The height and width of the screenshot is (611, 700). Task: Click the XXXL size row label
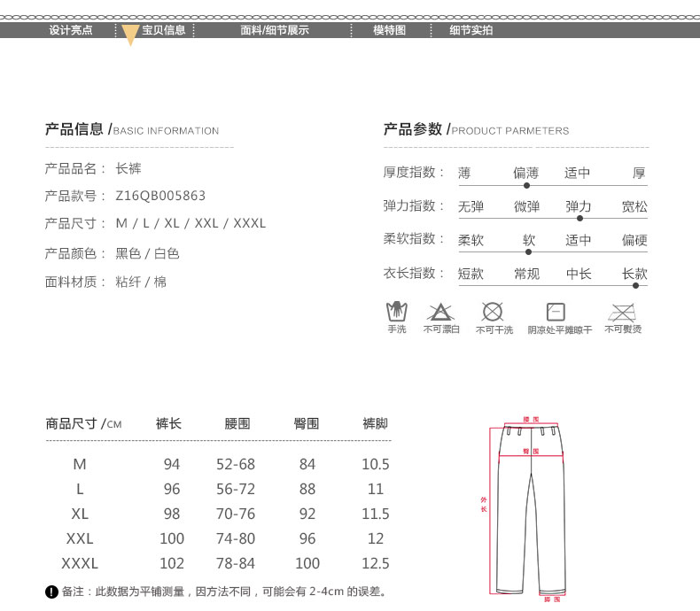[x=80, y=563]
